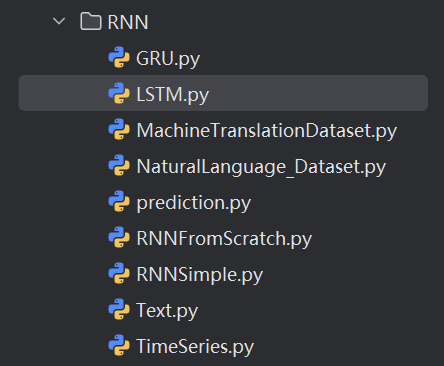Click the RNN folder icon
Viewport: 444px width, 366px height.
pyautogui.click(x=91, y=21)
